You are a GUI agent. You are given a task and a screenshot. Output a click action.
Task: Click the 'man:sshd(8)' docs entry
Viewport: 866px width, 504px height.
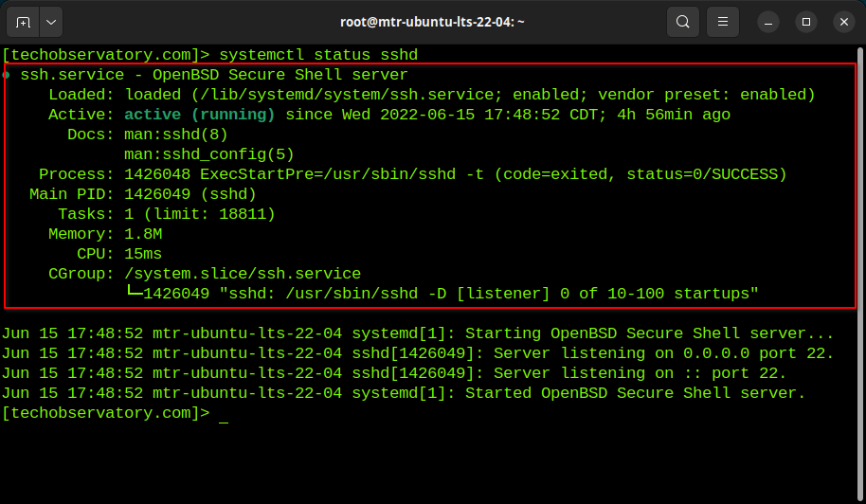(x=175, y=135)
